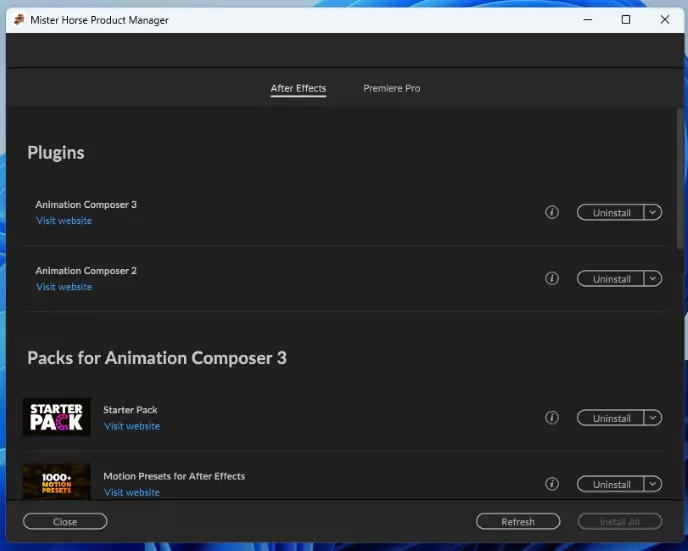Click the Starter Pack thumbnail image
The width and height of the screenshot is (688, 551).
[57, 417]
